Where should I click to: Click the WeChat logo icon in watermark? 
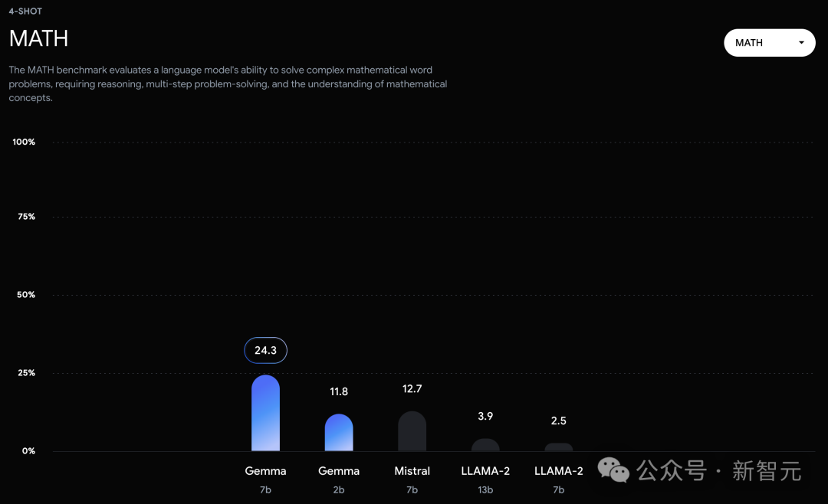613,470
